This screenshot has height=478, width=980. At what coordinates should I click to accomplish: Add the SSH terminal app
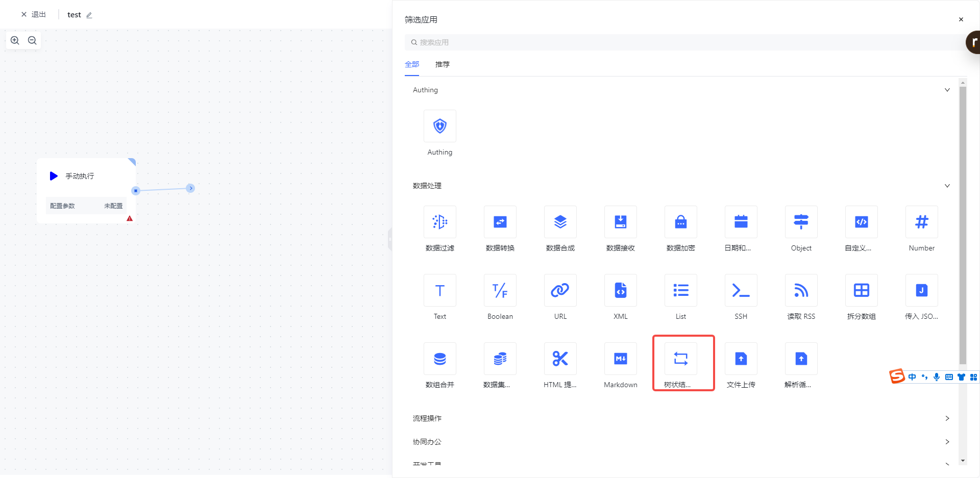pos(741,290)
